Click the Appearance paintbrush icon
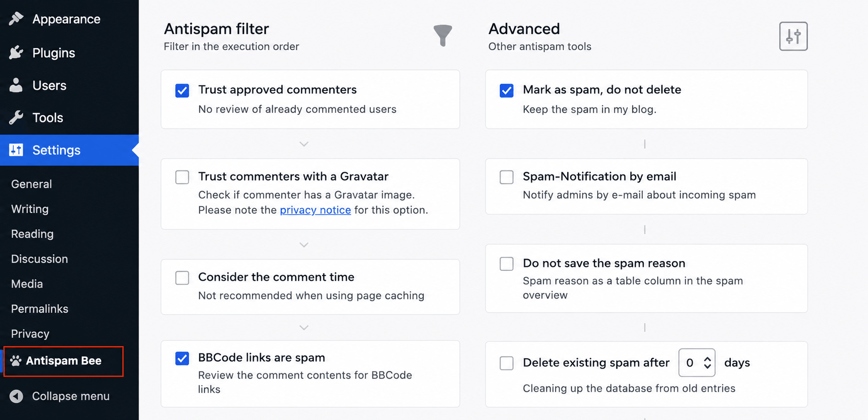Viewport: 868px width, 420px height. pyautogui.click(x=16, y=19)
